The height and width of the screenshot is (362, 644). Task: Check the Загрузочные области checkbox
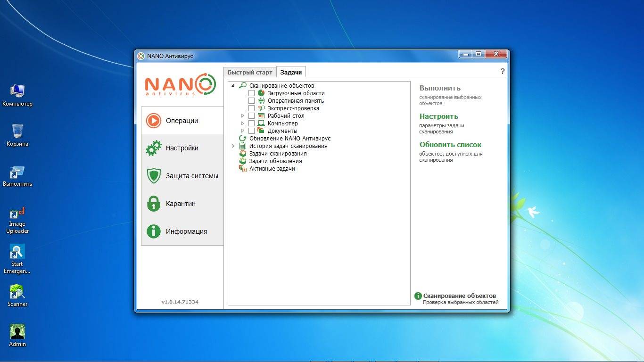pos(252,93)
